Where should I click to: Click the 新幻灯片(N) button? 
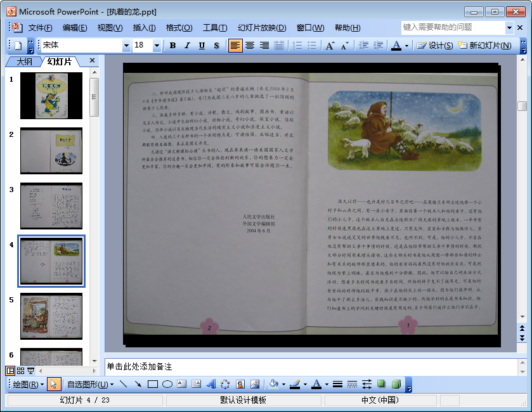[484, 46]
